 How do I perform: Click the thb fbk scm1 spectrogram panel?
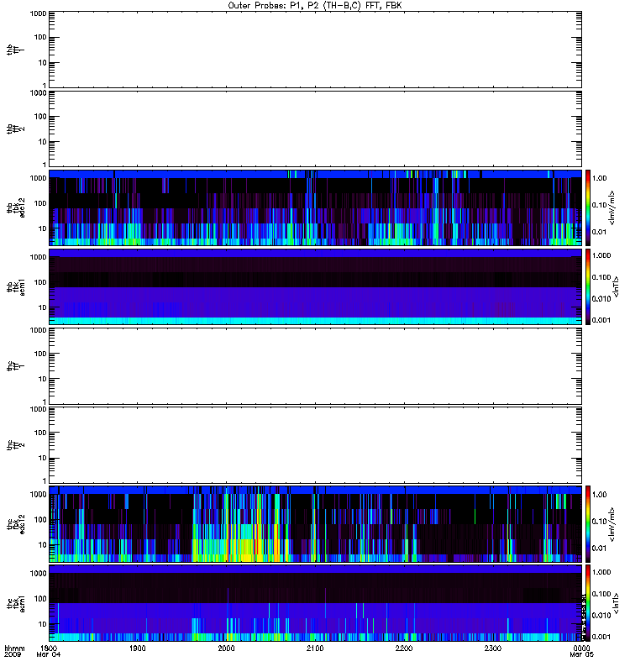pyautogui.click(x=315, y=286)
